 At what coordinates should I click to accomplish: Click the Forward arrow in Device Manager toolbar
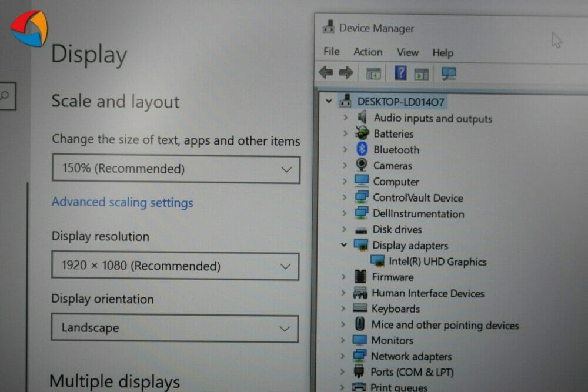[x=346, y=72]
